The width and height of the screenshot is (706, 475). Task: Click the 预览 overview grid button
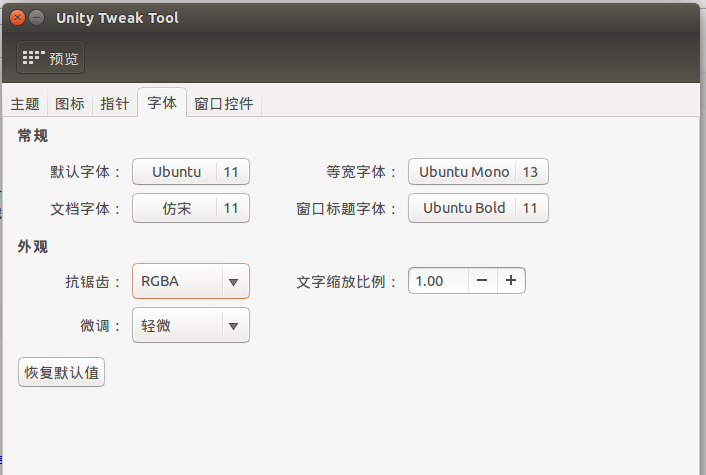point(50,57)
